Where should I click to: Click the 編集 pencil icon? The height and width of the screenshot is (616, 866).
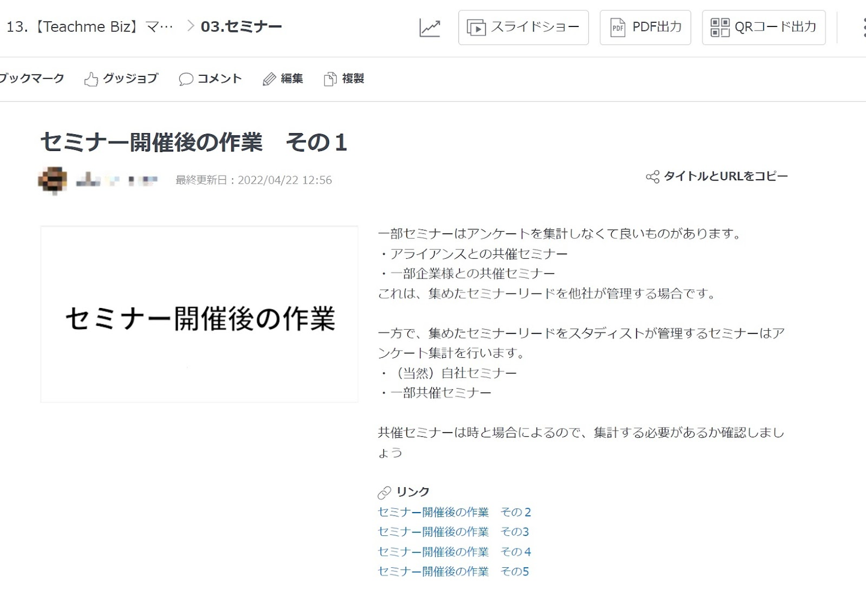pyautogui.click(x=269, y=79)
